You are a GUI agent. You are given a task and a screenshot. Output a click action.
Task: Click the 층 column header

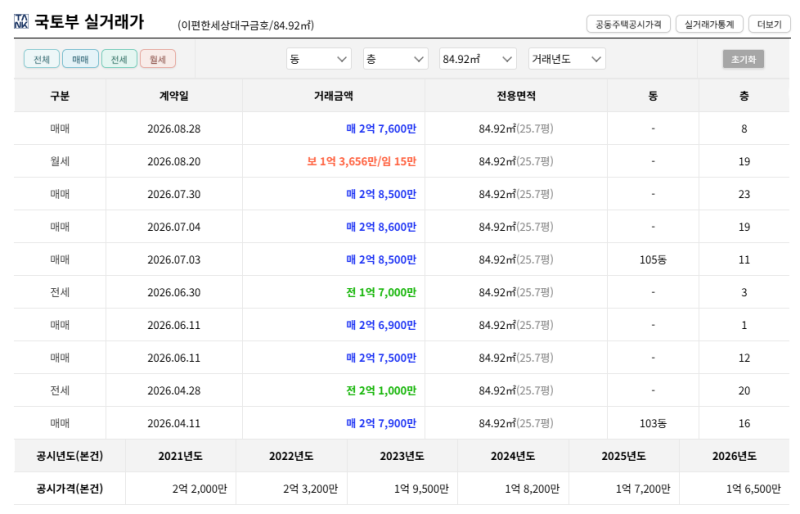coord(744,95)
